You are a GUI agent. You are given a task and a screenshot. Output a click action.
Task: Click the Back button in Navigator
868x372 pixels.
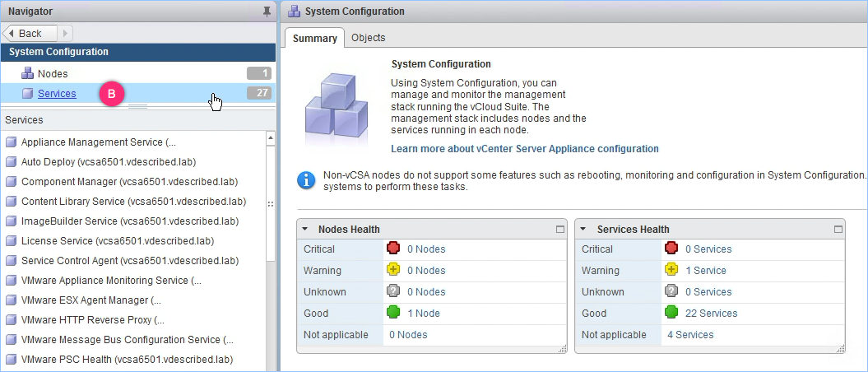pyautogui.click(x=30, y=33)
